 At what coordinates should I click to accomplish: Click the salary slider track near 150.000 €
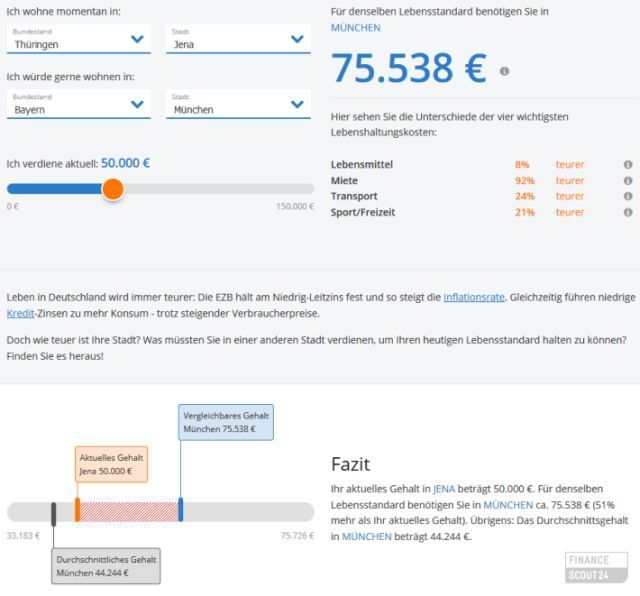[x=306, y=189]
